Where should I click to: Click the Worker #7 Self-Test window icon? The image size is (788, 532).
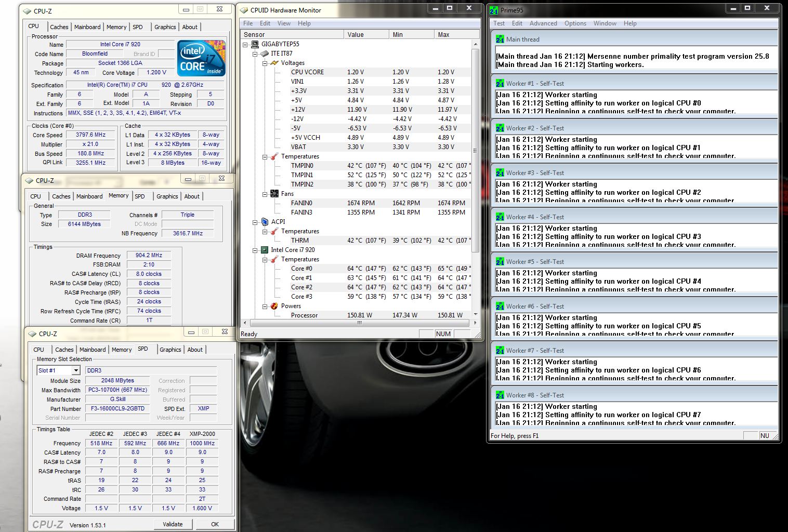pyautogui.click(x=500, y=350)
